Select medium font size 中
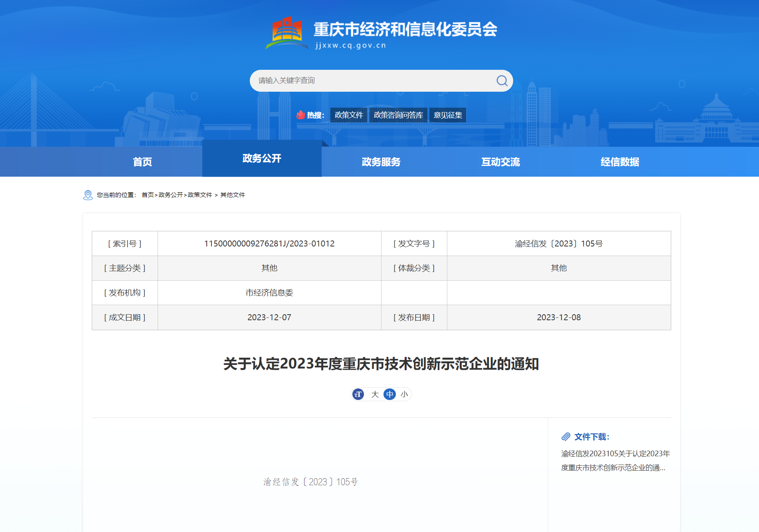Image resolution: width=759 pixels, height=532 pixels. coord(389,394)
